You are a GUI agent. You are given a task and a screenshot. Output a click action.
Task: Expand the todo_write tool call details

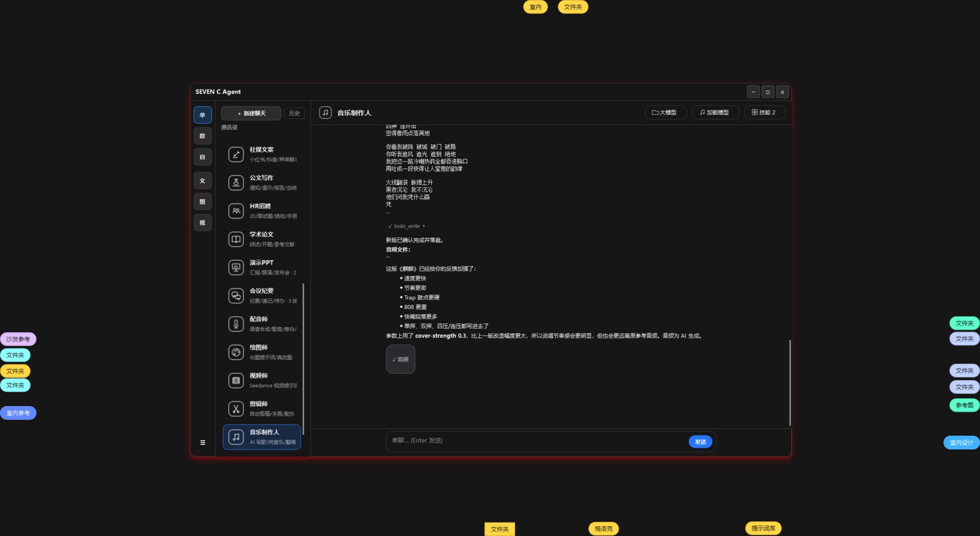tap(406, 226)
